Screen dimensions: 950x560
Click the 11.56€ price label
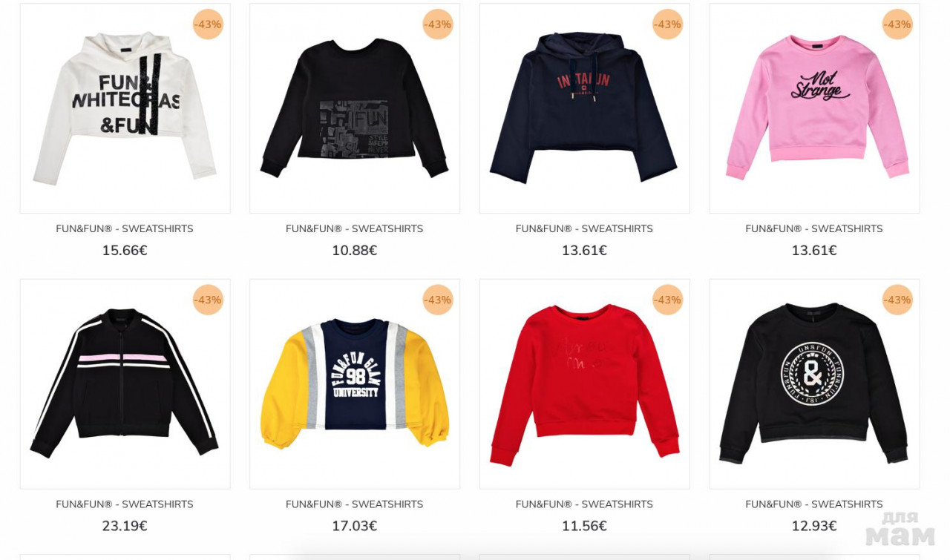click(x=584, y=526)
